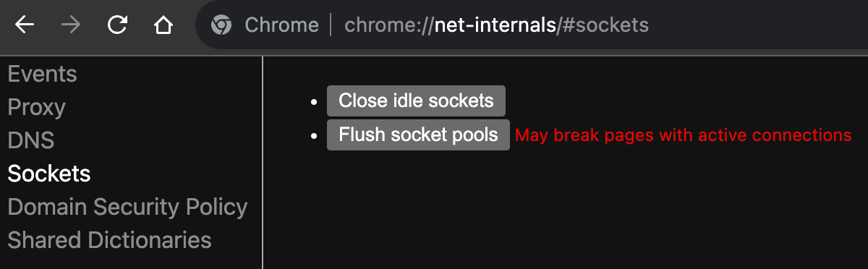Focus the chrome://net-internals URL field

(x=496, y=25)
